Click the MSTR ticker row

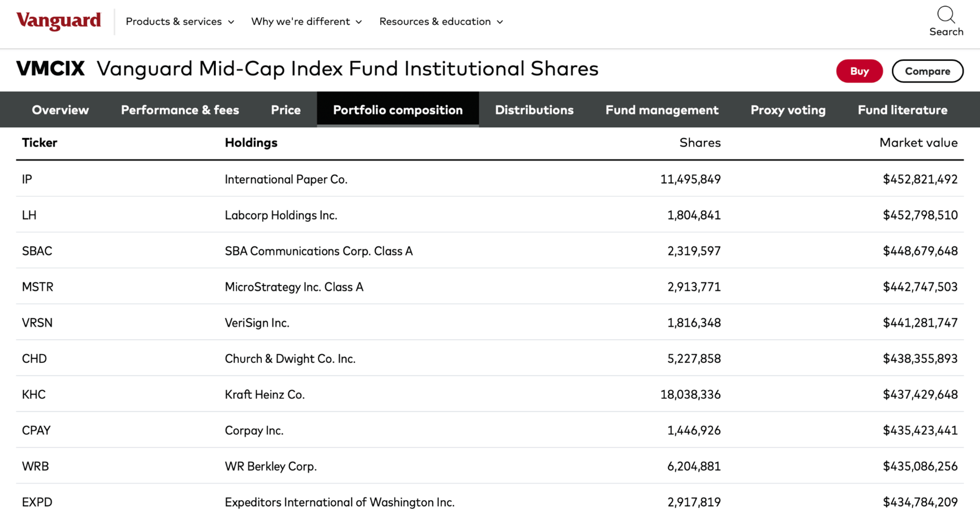[x=38, y=287]
